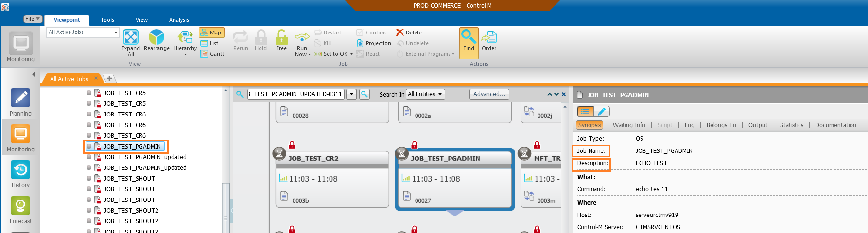868x233 pixels.
Task: Switch to Analysis ribbon tab
Action: coord(179,20)
